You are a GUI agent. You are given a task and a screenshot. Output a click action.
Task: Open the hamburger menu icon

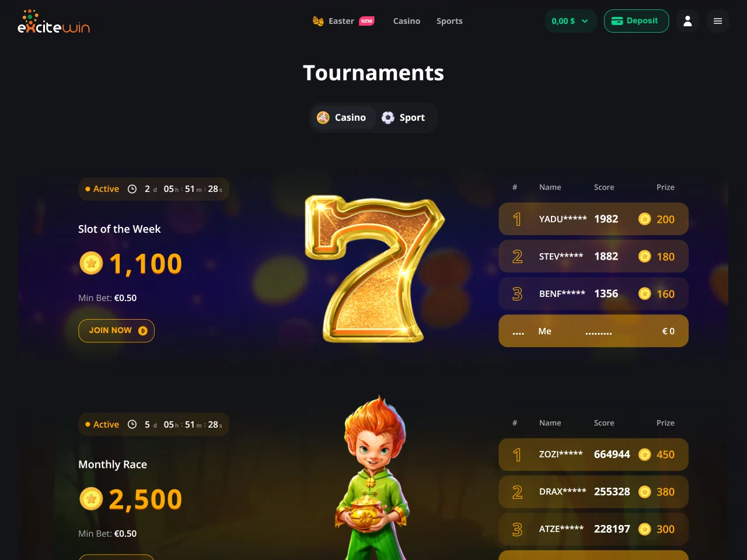[718, 21]
